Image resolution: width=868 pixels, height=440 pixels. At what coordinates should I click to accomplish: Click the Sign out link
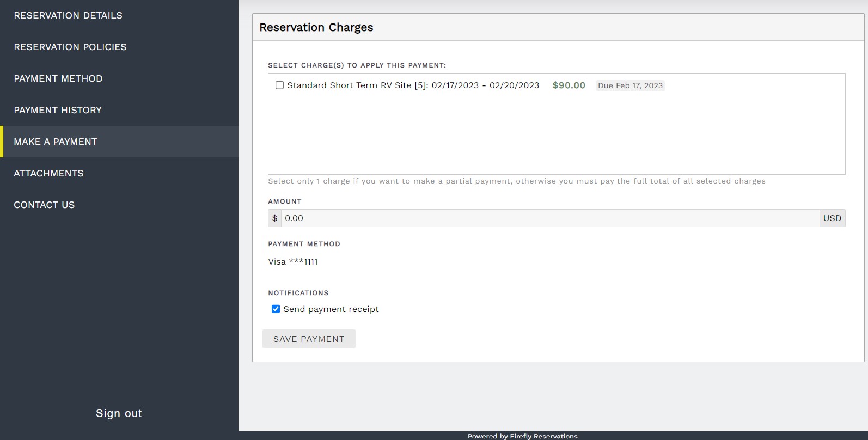(119, 413)
